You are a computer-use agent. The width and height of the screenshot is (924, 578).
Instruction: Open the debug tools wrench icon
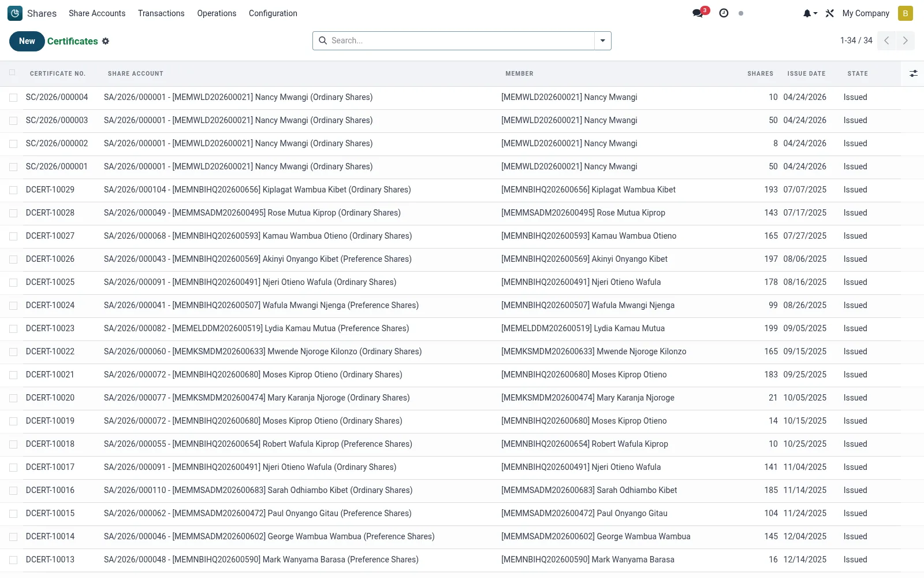(x=830, y=13)
